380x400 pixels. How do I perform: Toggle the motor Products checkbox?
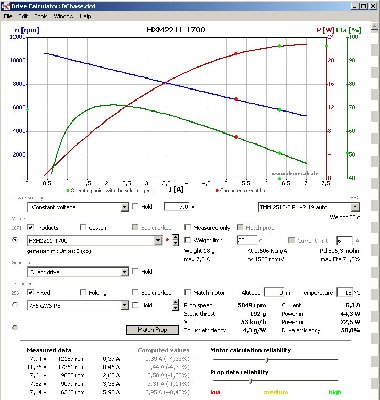pyautogui.click(x=31, y=227)
